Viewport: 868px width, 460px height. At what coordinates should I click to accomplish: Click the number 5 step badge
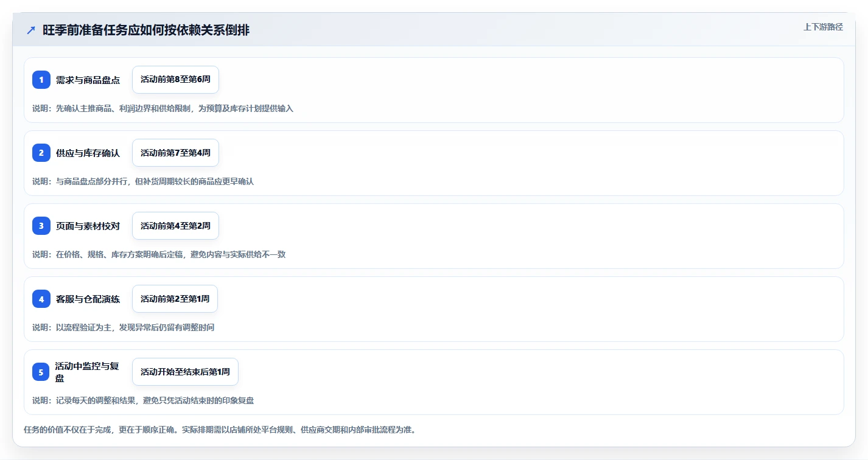pyautogui.click(x=41, y=372)
